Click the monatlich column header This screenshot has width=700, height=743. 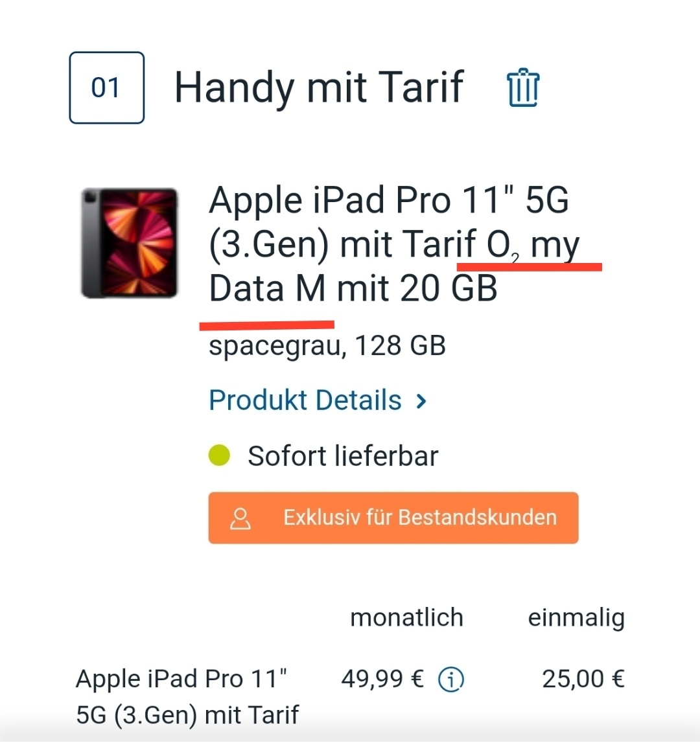tap(406, 618)
